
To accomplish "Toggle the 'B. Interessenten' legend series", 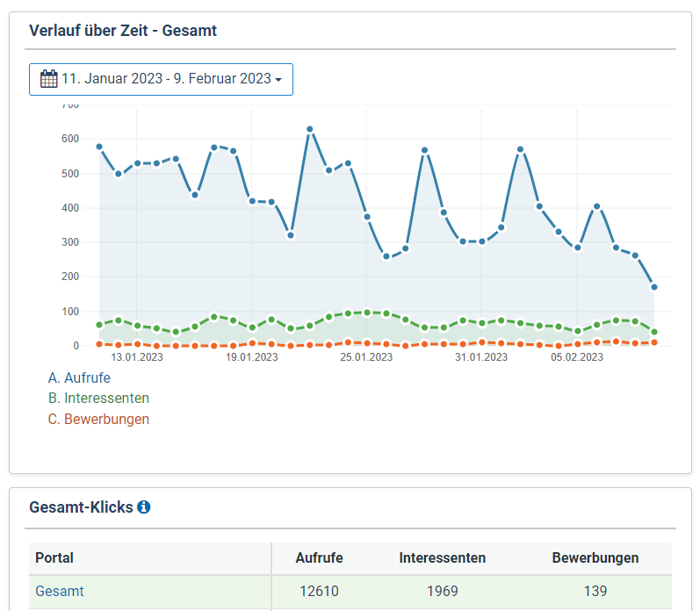I will (98, 399).
